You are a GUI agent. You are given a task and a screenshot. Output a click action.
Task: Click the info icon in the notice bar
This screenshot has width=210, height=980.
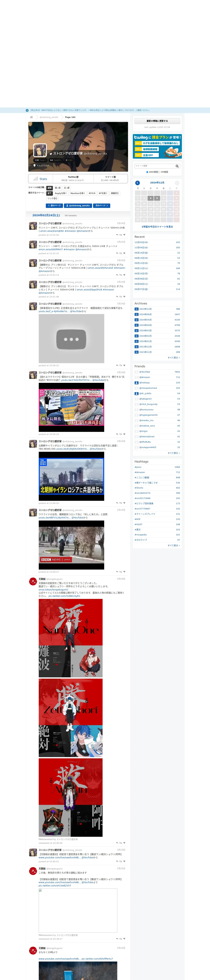(27, 110)
